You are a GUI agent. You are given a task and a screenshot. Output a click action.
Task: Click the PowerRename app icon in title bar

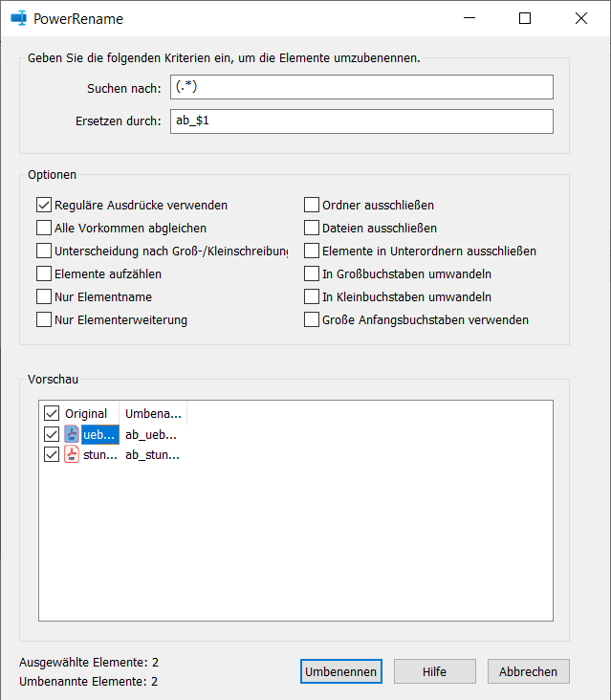point(19,19)
